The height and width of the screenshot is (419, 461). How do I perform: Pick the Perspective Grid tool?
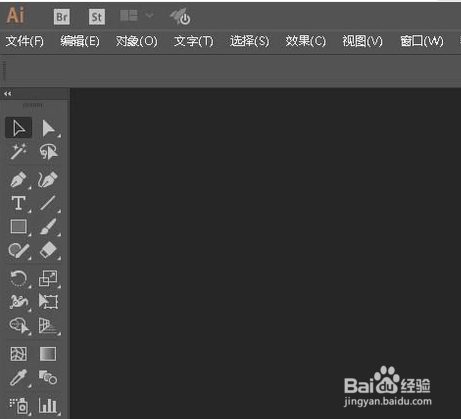(49, 326)
